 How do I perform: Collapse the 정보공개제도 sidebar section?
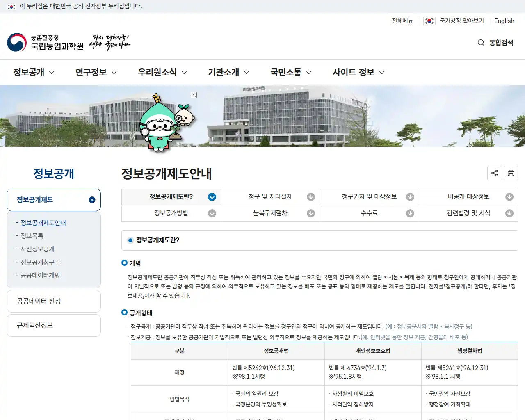pos(54,200)
